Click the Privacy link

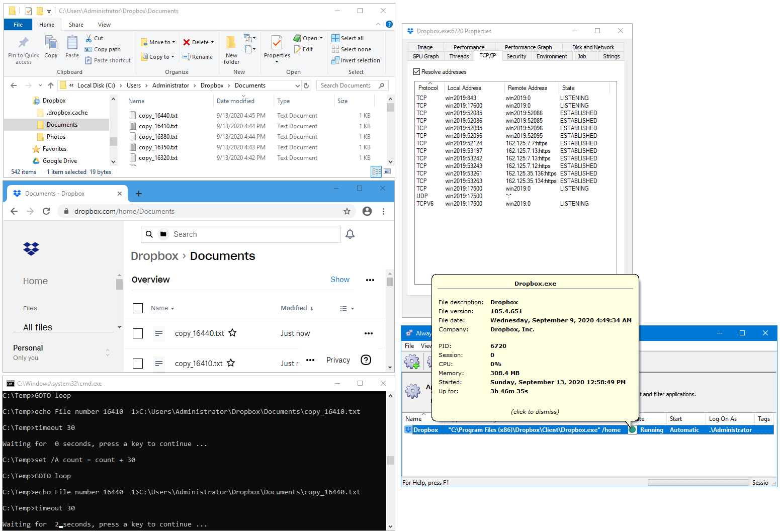pyautogui.click(x=338, y=360)
